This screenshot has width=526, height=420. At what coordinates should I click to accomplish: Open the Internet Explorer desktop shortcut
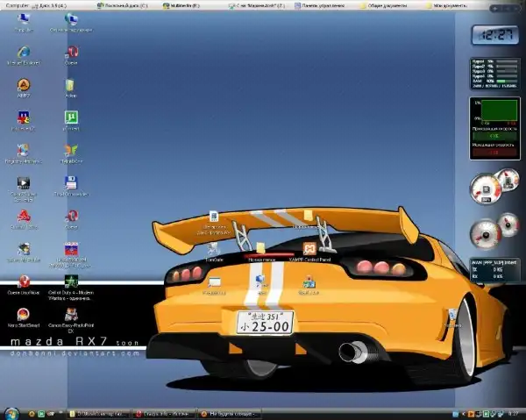24,52
